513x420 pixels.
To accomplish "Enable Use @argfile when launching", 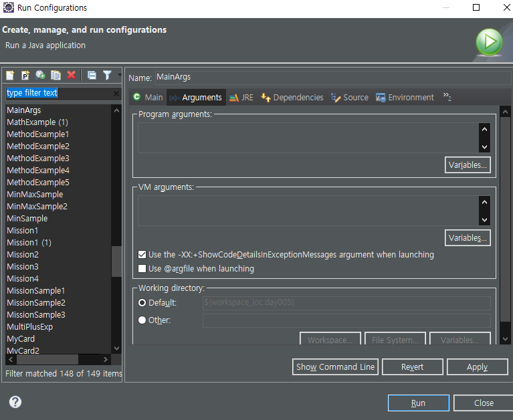I will tap(142, 269).
